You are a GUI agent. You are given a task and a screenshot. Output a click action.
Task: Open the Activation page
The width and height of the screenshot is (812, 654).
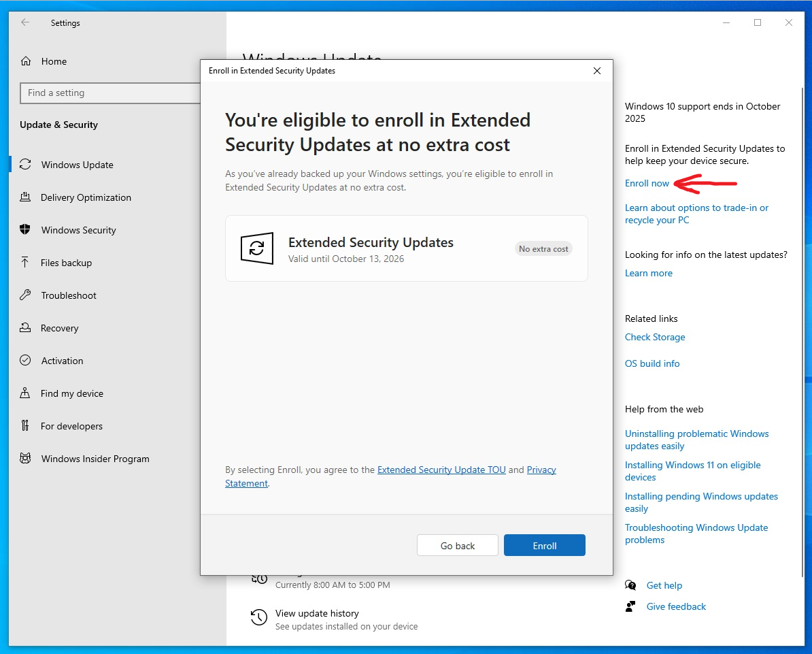[62, 361]
